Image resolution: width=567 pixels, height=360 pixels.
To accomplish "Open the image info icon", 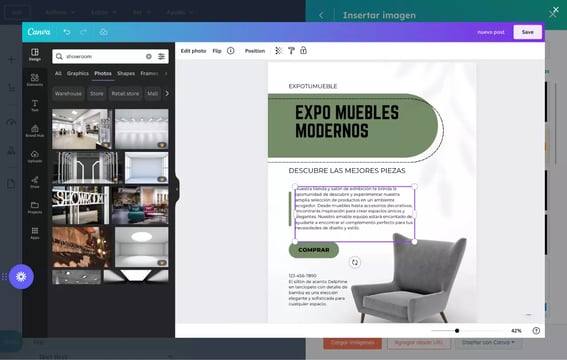I will (x=231, y=51).
